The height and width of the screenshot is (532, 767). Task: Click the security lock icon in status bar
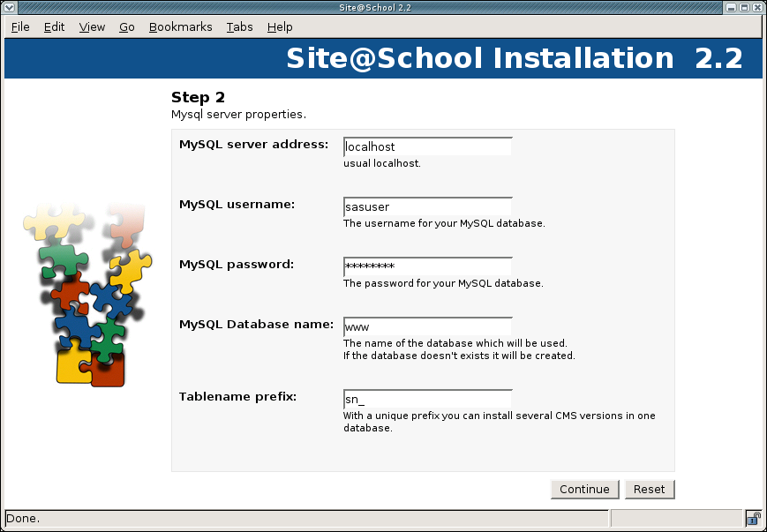(753, 518)
